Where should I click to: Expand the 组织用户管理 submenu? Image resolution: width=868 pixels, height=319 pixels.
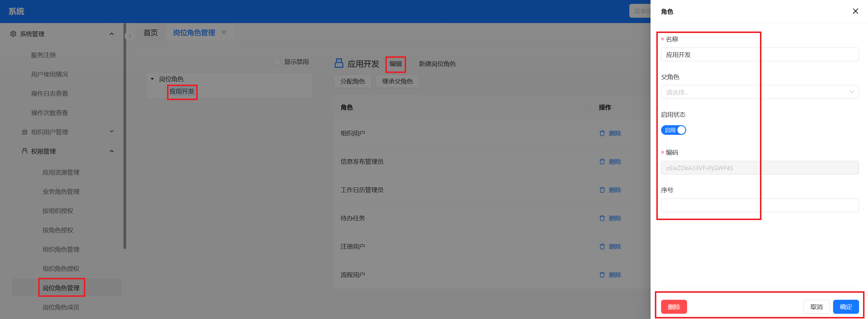click(x=112, y=131)
